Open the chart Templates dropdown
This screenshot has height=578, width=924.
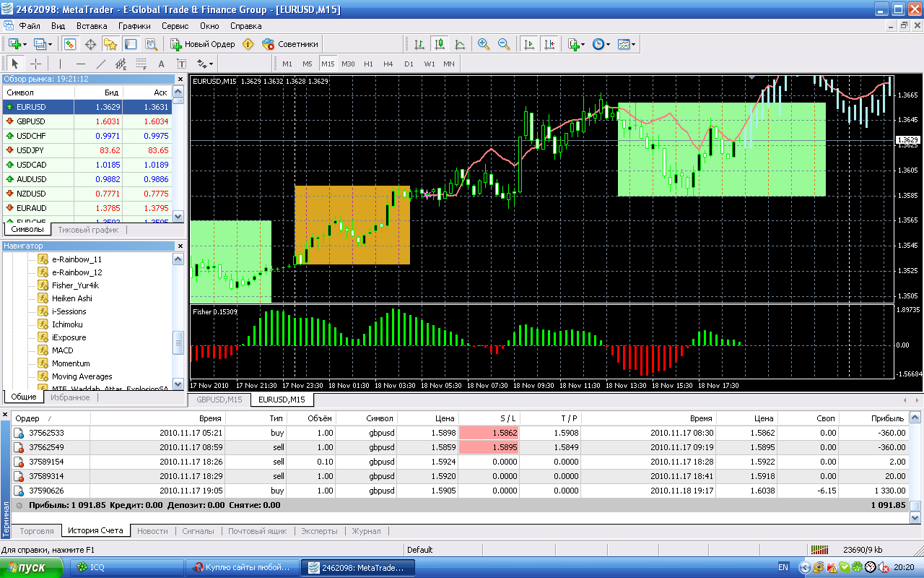[x=627, y=44]
